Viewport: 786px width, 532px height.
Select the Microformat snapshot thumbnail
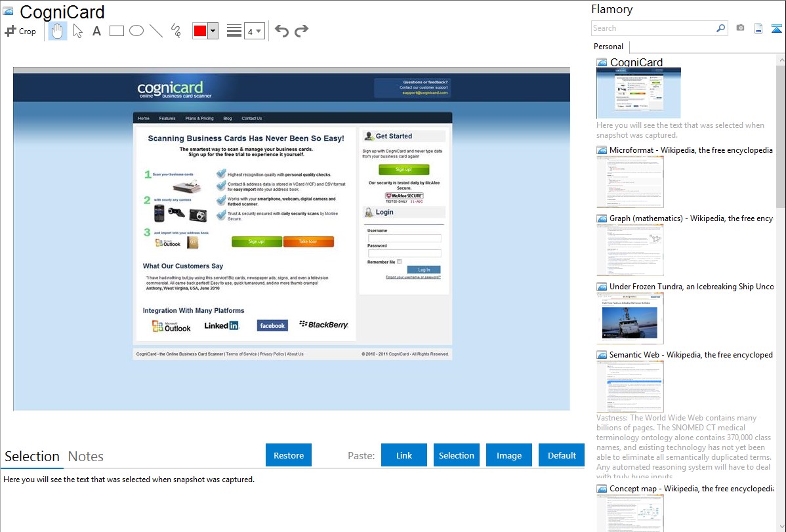(630, 182)
